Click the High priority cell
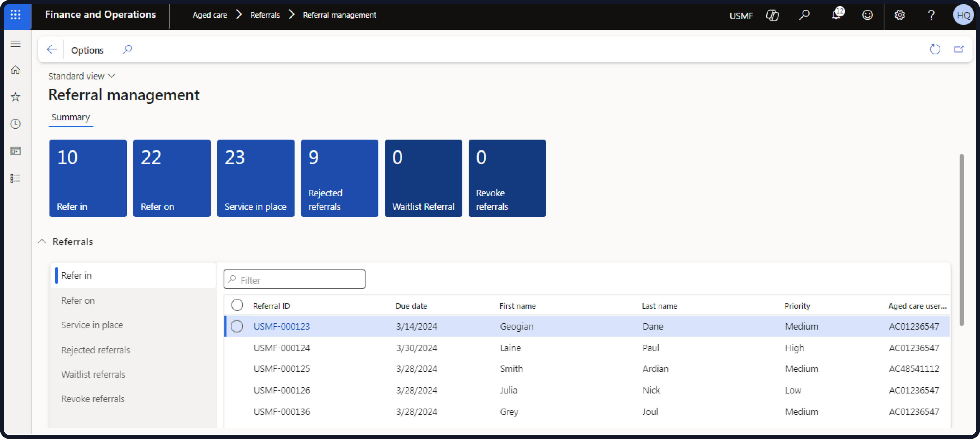Screen dimensions: 980x439 coord(794,348)
